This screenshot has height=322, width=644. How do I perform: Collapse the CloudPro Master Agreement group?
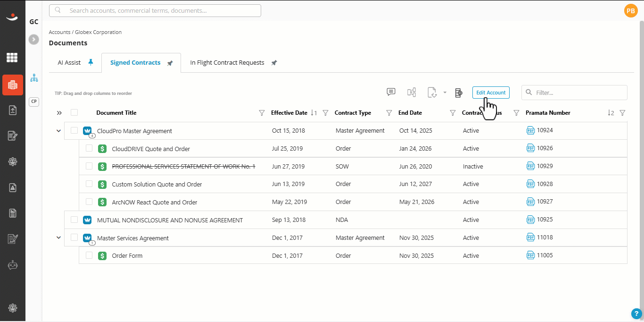pyautogui.click(x=58, y=131)
